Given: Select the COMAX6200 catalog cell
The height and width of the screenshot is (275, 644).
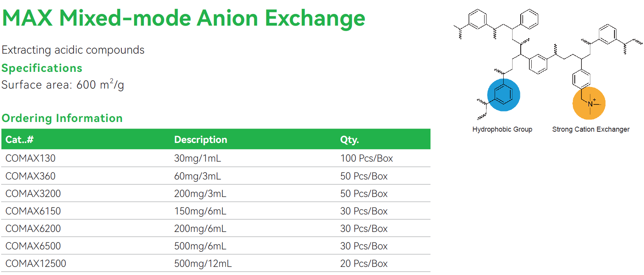Looking at the screenshot, I should [x=33, y=228].
